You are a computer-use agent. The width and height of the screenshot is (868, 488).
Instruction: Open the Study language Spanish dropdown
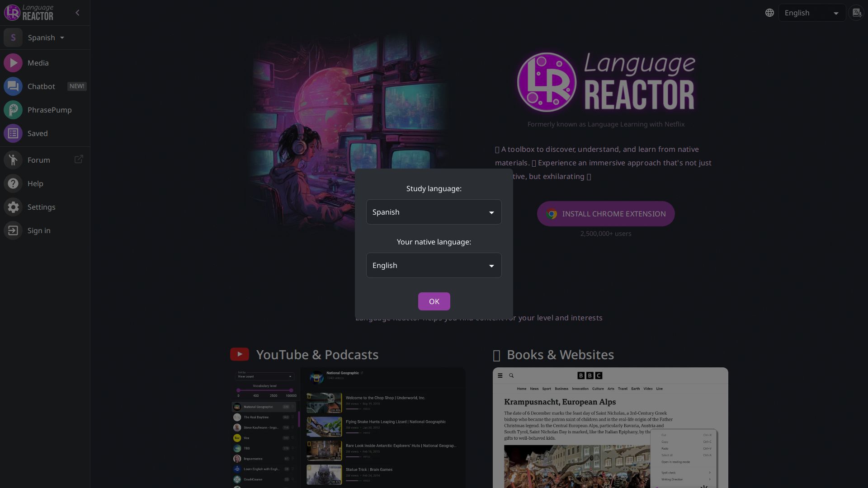pyautogui.click(x=433, y=212)
